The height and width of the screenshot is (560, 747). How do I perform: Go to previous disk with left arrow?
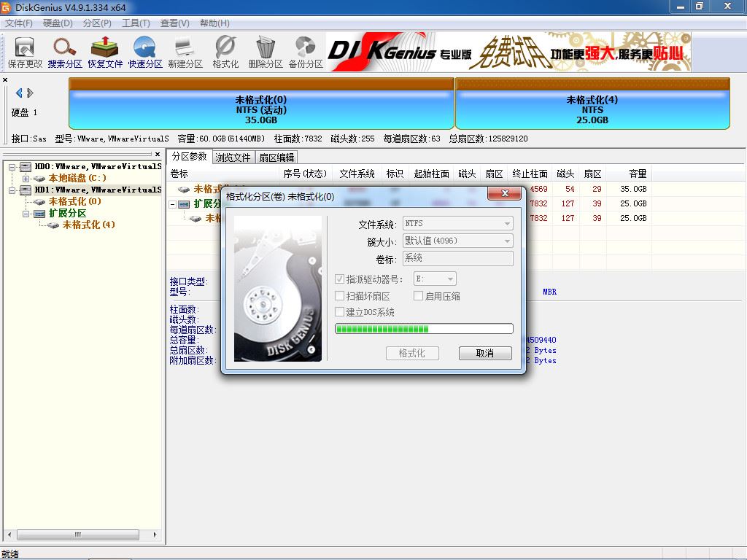point(19,93)
